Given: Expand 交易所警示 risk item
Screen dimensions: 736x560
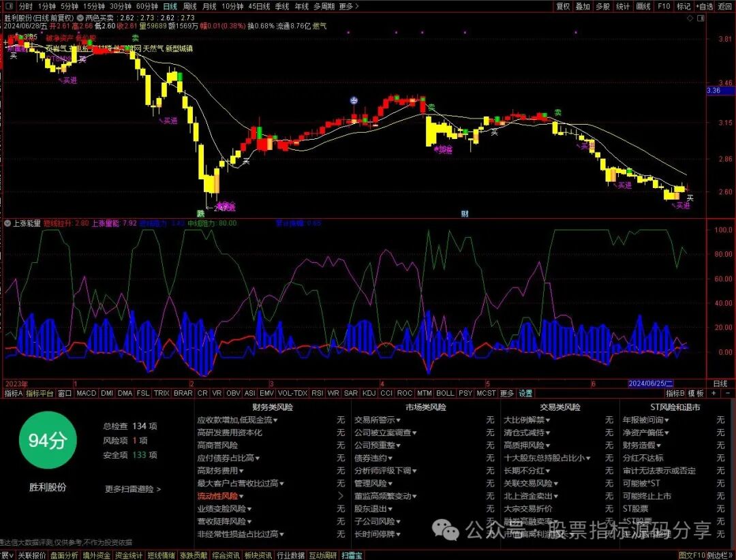Looking at the screenshot, I should point(378,420).
